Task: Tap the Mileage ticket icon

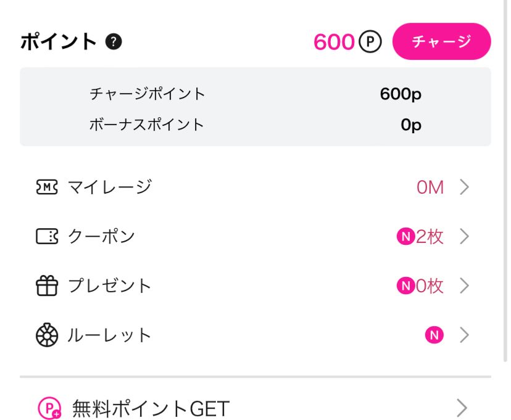Action: pos(47,187)
